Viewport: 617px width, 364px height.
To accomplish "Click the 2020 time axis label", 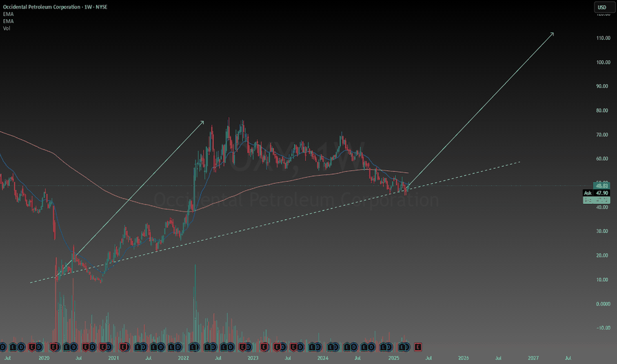I will coord(44,358).
